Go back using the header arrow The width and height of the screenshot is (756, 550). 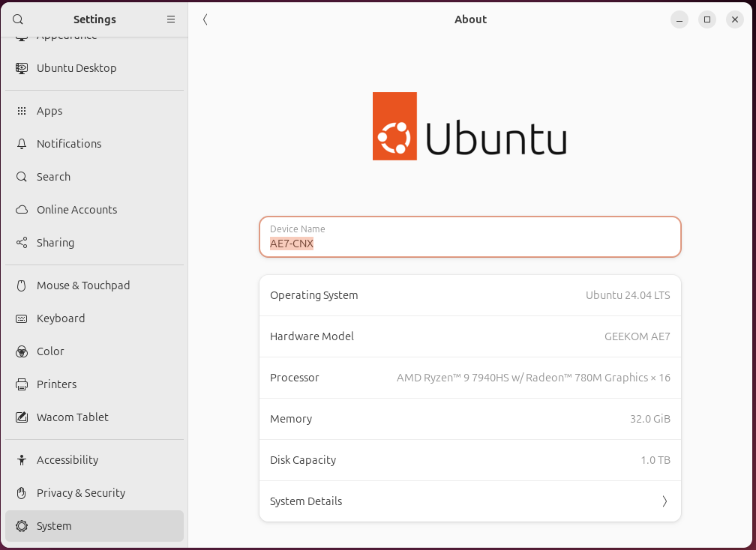click(x=205, y=19)
